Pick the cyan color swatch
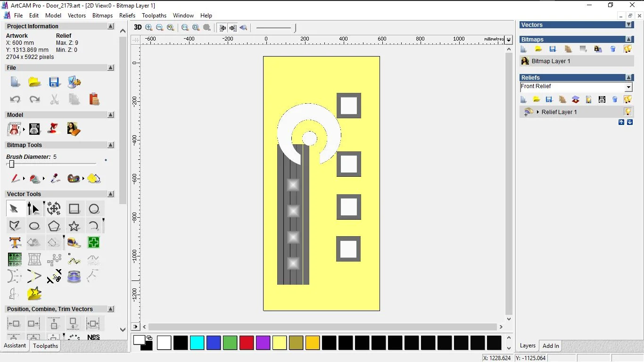The height and width of the screenshot is (362, 644). [197, 343]
